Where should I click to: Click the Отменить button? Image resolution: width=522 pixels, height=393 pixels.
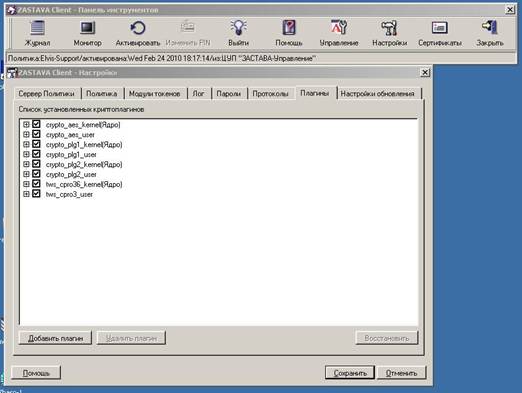click(x=401, y=373)
